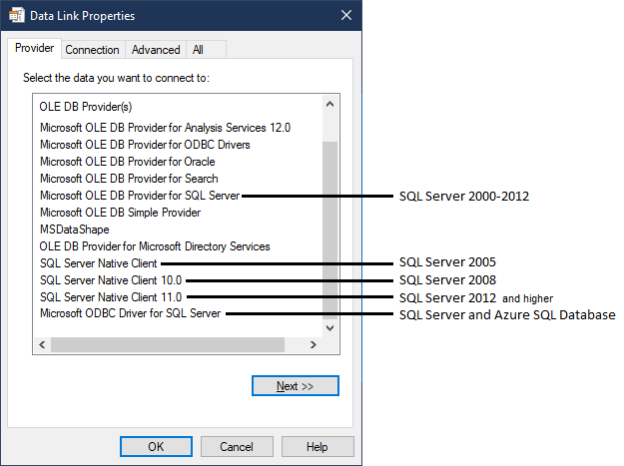This screenshot has width=624, height=466.
Task: Select Microsoft OLE DB Provider for SQL Server
Action: pos(140,195)
